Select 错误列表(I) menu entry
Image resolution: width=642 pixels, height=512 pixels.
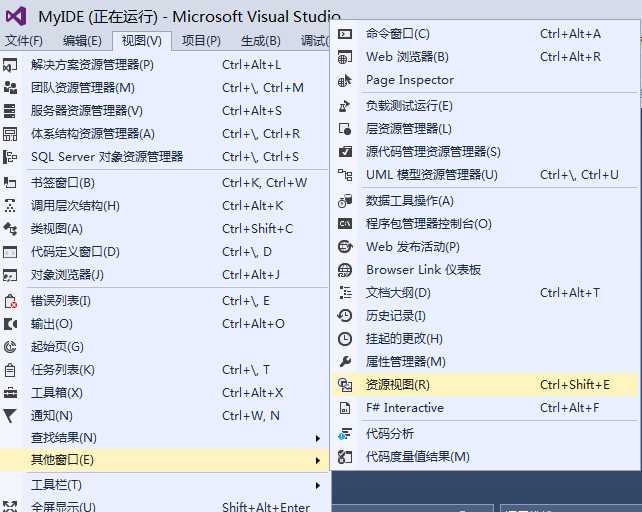click(164, 301)
